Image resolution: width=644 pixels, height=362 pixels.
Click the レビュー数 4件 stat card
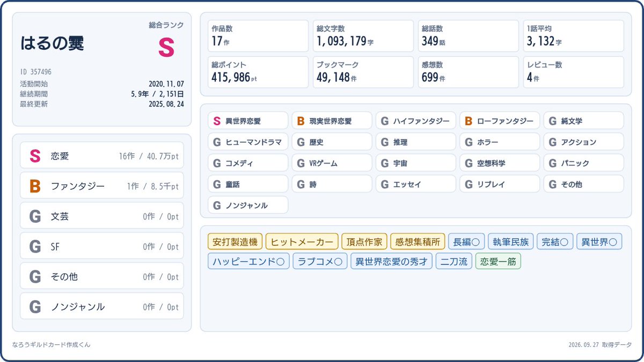[x=574, y=72]
